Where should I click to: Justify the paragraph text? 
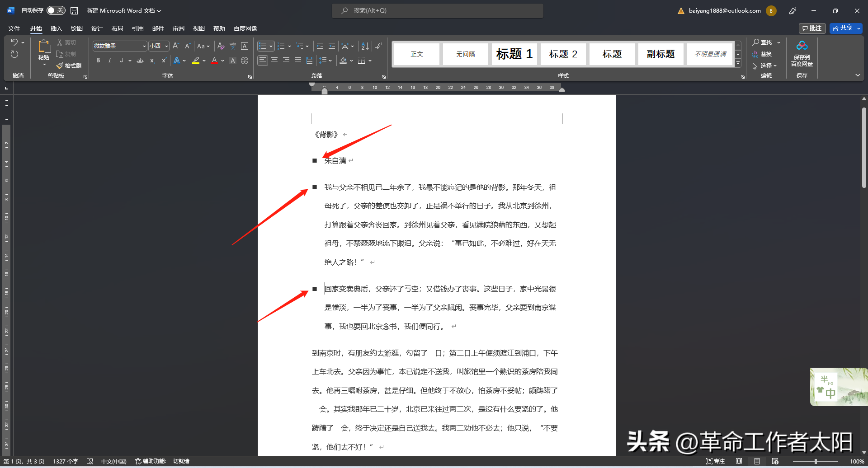(298, 61)
